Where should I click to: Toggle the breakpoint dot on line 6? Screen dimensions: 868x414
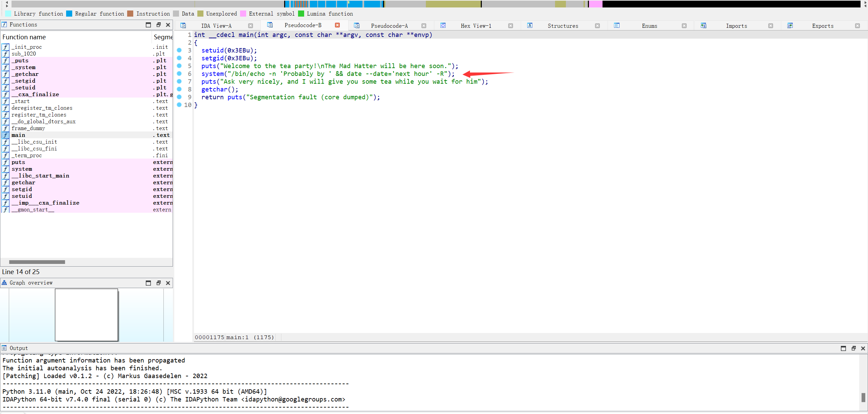coord(179,74)
